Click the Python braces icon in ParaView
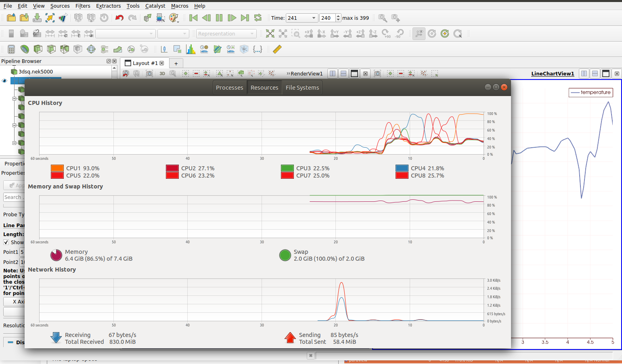The height and width of the screenshot is (364, 622). point(258,49)
